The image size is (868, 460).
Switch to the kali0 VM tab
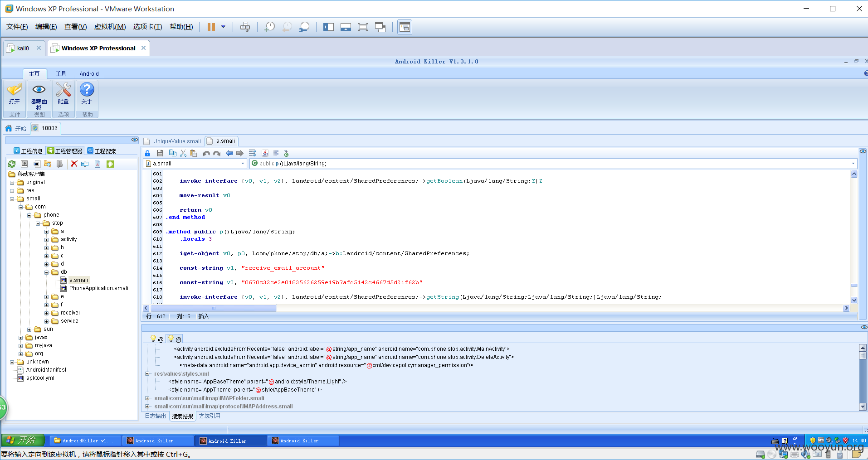(23, 48)
